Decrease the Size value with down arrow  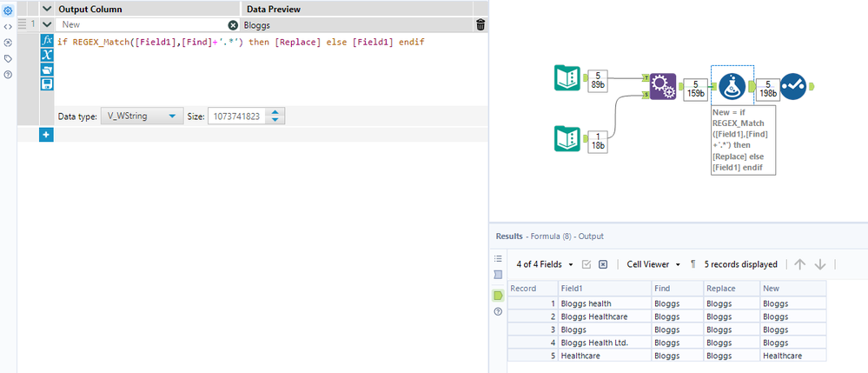point(275,120)
